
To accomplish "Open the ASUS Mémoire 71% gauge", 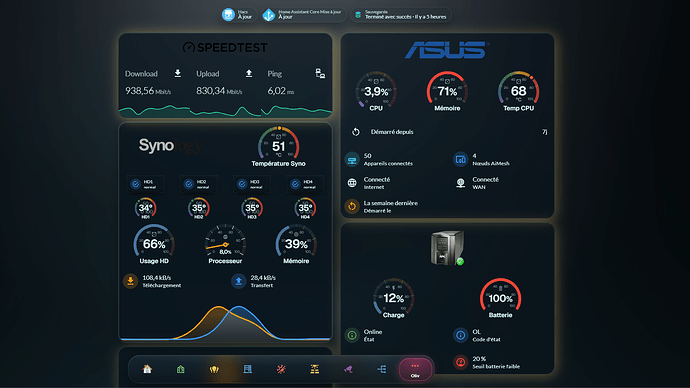I will click(447, 92).
